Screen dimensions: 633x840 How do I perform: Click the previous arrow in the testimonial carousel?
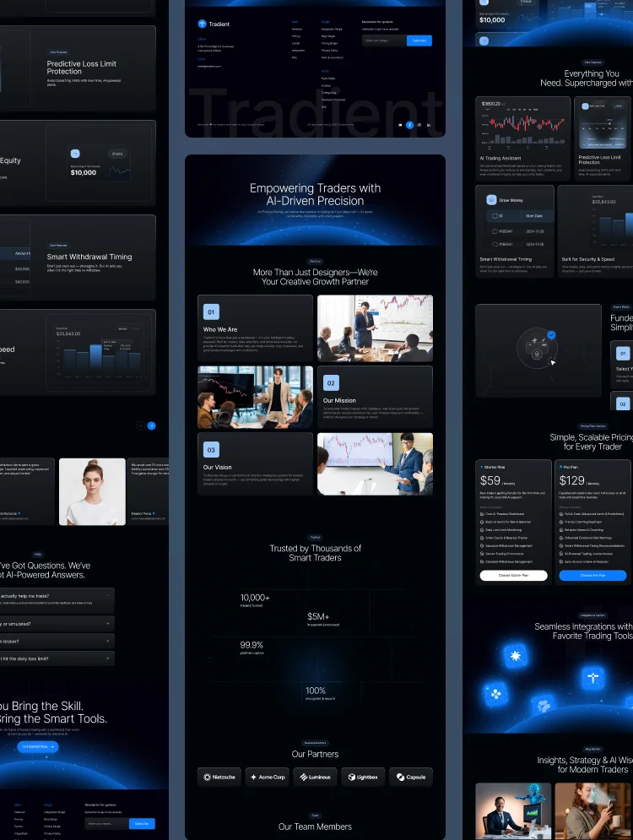(x=141, y=425)
